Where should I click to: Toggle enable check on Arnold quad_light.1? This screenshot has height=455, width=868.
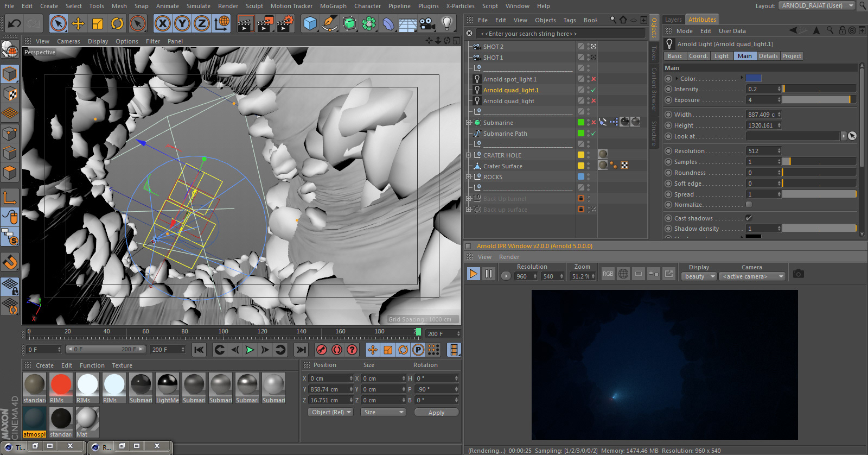coord(593,90)
